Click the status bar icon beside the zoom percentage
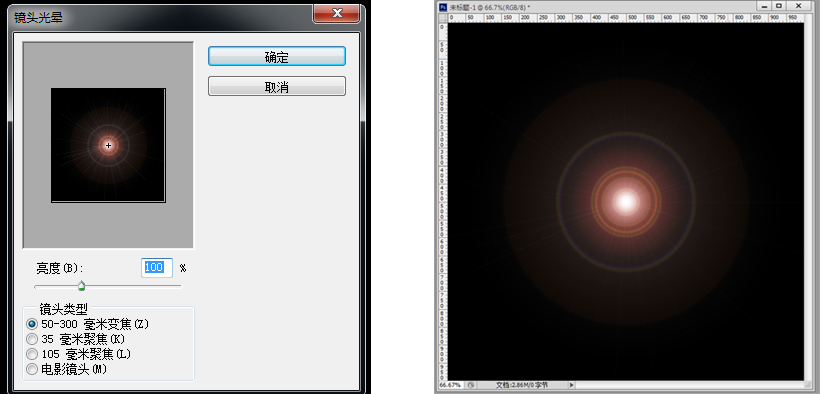Screen dimensions: 824x394 pyautogui.click(x=471, y=385)
